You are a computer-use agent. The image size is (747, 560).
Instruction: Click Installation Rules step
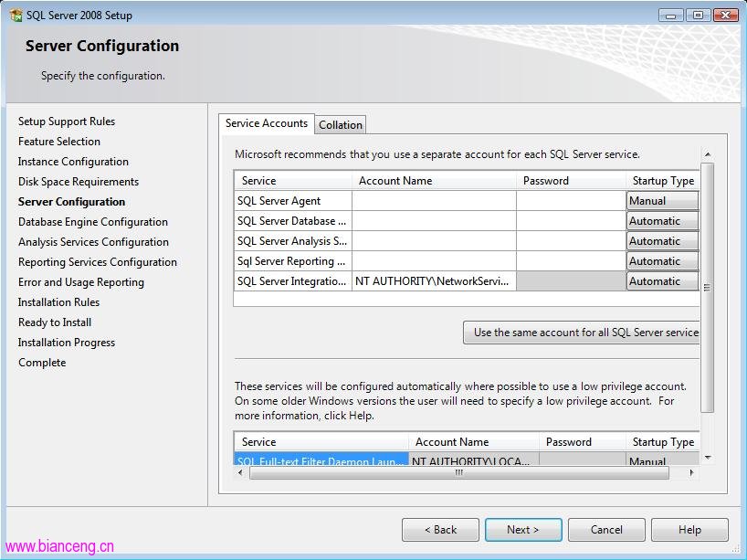click(58, 302)
